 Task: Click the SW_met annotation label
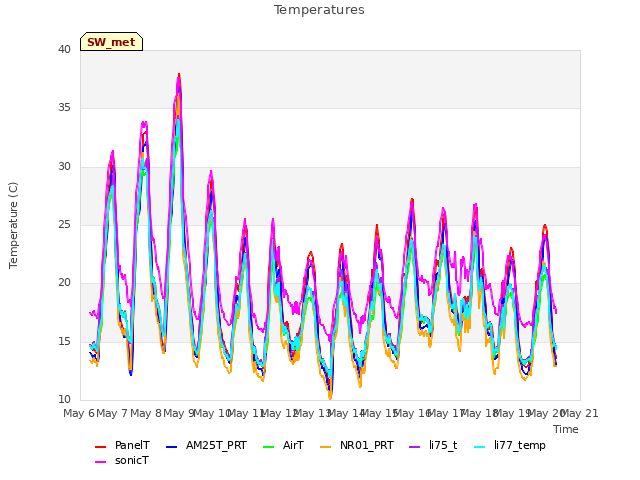coord(111,42)
